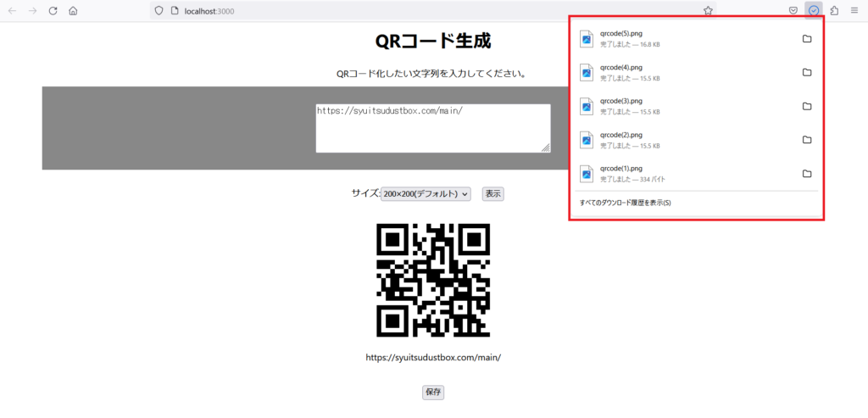The width and height of the screenshot is (868, 418).
Task: Click the shield tracking protection icon
Action: 159,10
